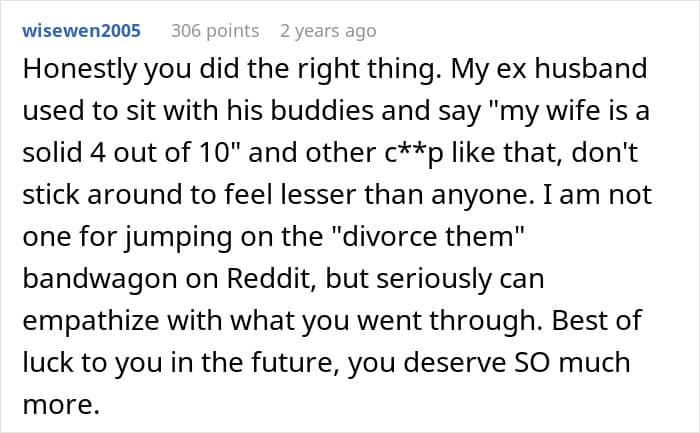Click the final word 'more.'
This screenshot has height=433, width=700.
coord(61,405)
